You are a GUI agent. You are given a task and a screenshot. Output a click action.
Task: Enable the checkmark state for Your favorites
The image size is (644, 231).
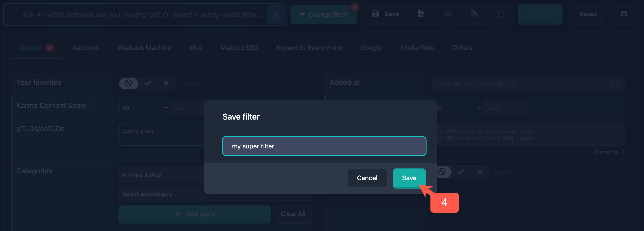coord(147,84)
